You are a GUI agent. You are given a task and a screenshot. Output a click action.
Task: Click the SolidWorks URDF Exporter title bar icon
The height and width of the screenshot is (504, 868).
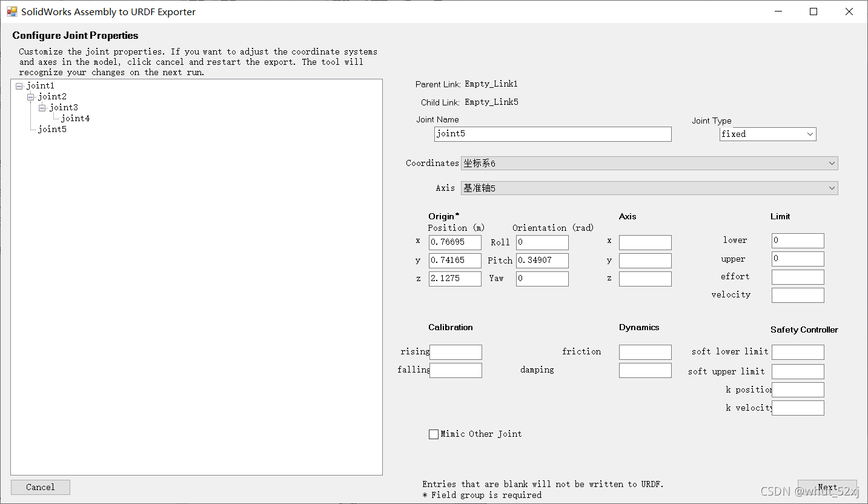(12, 12)
